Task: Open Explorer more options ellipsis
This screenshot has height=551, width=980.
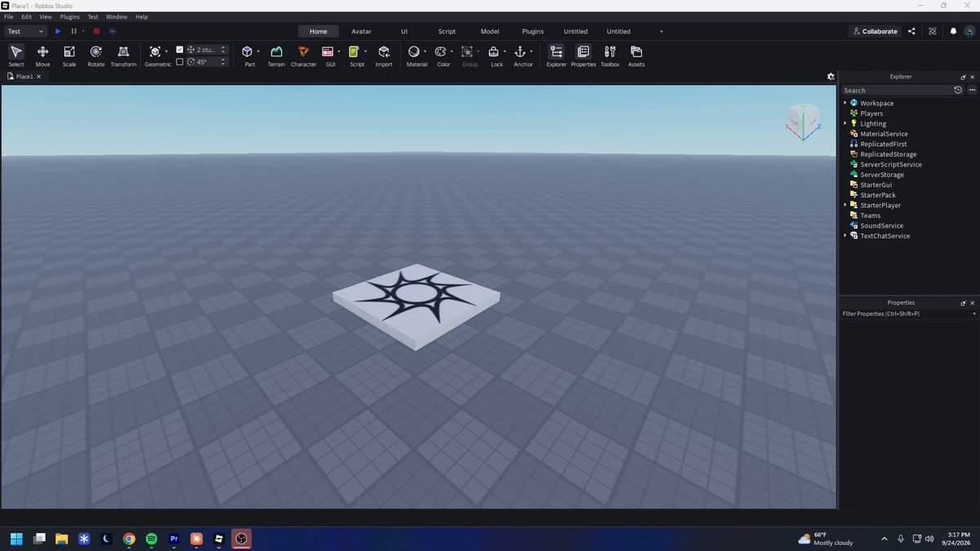Action: tap(971, 90)
